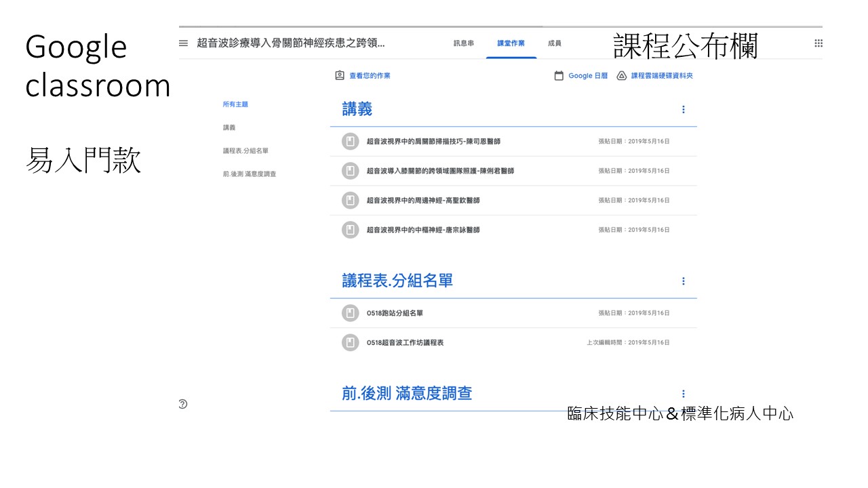Select 前.後測 滿意度調查 in the sidebar

[x=249, y=174]
